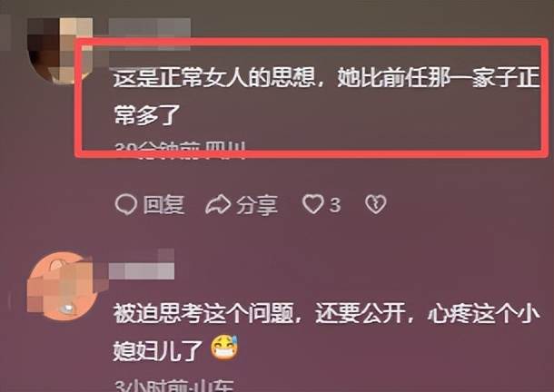
Task: Click the sweating grin emoji
Action: pos(224,348)
